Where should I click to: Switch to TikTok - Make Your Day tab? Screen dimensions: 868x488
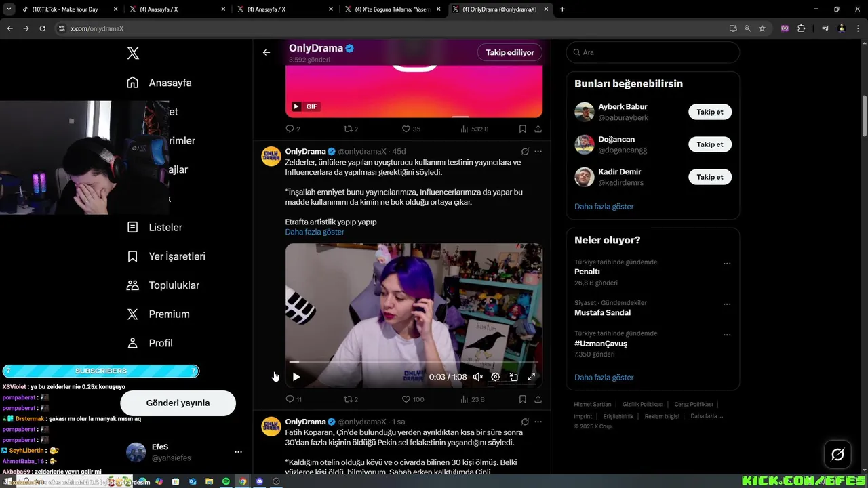click(69, 9)
